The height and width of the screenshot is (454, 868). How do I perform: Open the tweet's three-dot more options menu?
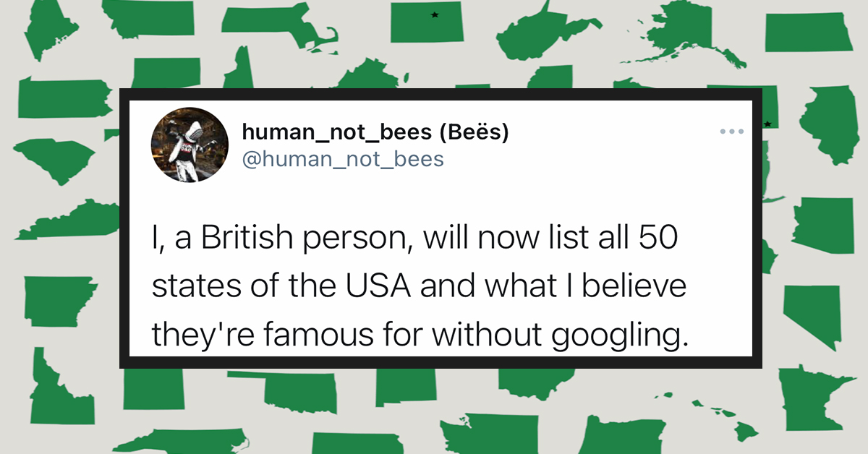click(731, 132)
